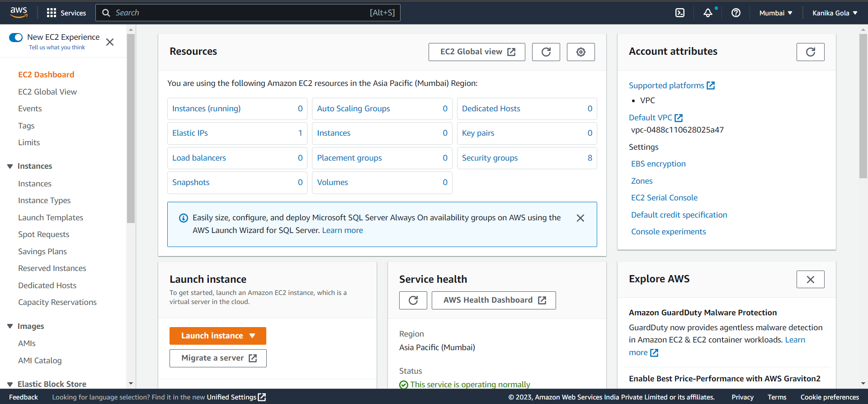This screenshot has width=868, height=404.
Task: Go to Events in sidebar
Action: point(30,109)
